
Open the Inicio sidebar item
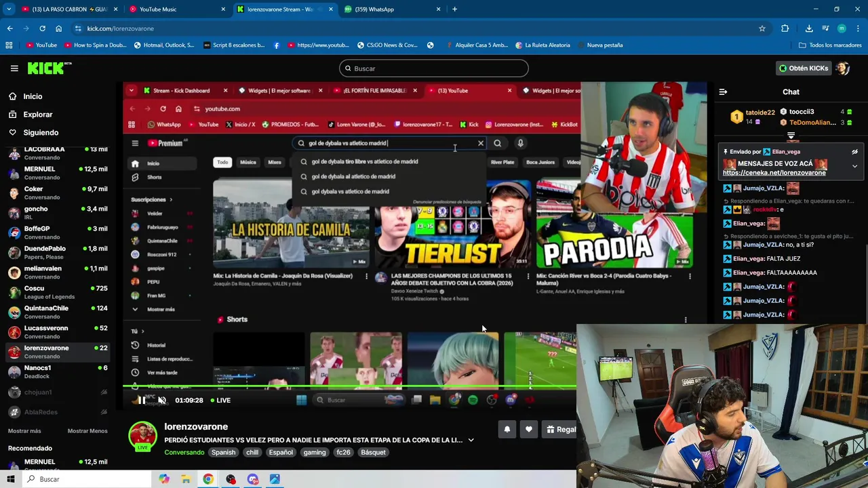point(33,96)
